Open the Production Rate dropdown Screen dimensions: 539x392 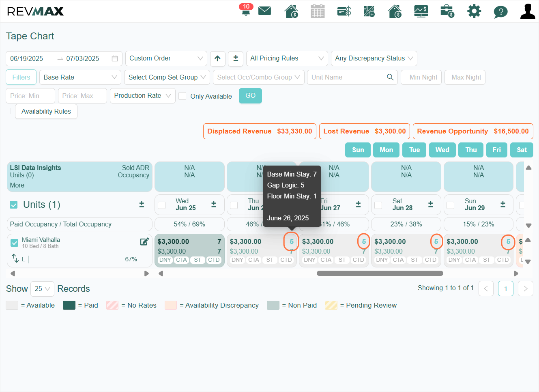(x=143, y=96)
